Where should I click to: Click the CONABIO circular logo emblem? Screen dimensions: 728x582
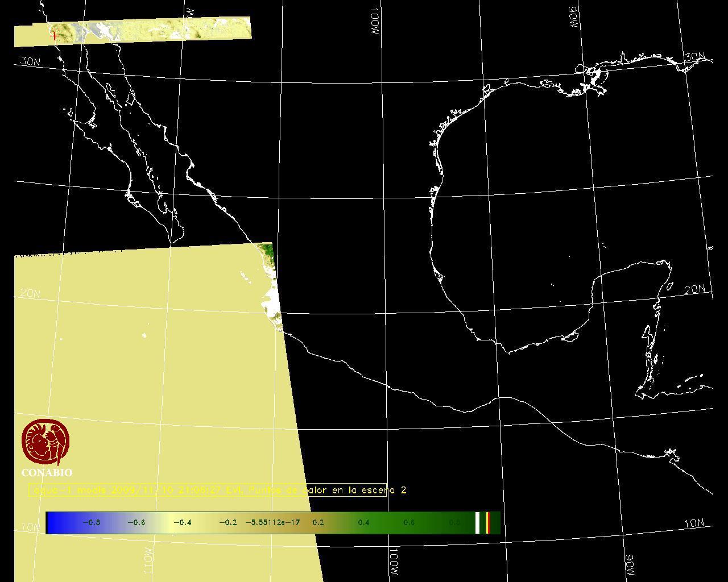coord(45,442)
